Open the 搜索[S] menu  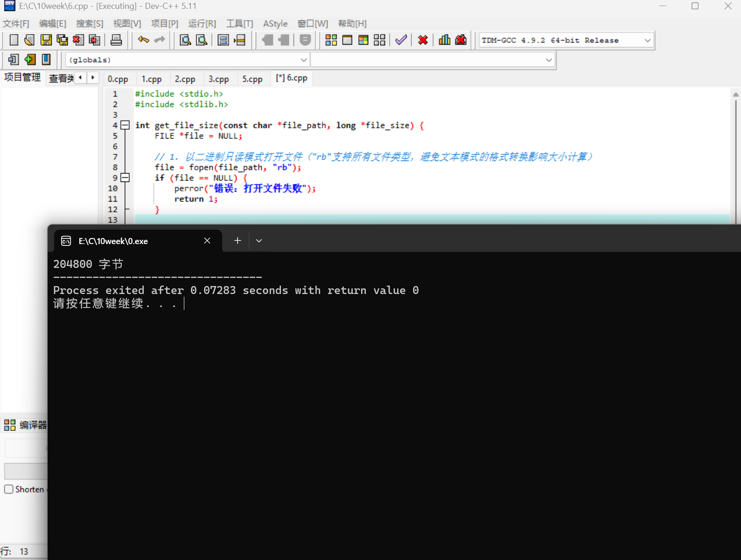(x=90, y=23)
